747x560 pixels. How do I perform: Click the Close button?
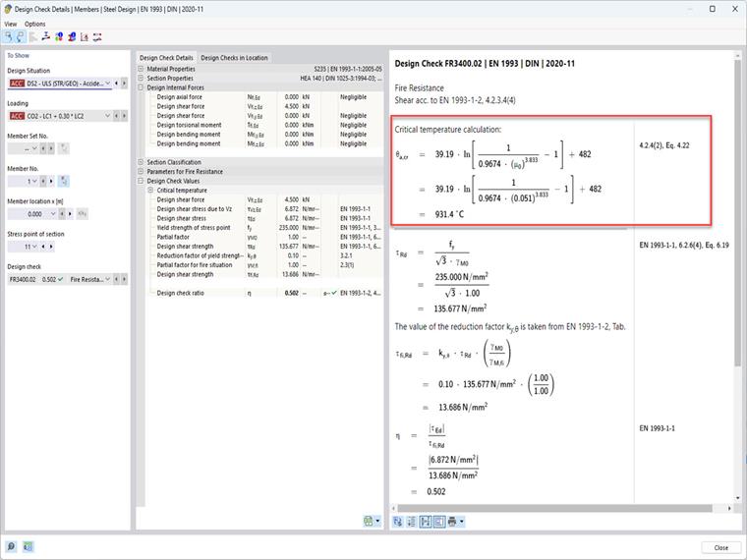coord(720,547)
